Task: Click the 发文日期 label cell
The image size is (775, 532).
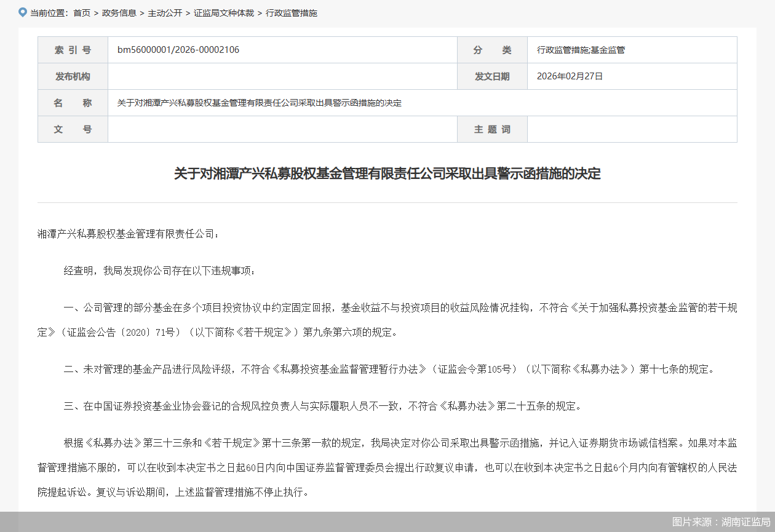Action: click(x=492, y=76)
